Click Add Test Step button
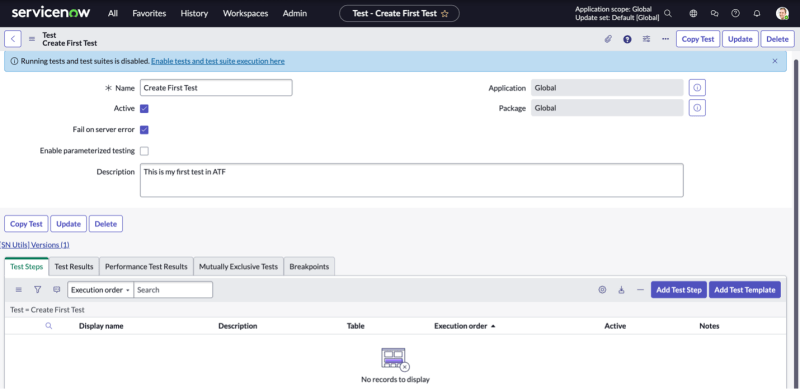This screenshot has width=800, height=391. pyautogui.click(x=679, y=290)
